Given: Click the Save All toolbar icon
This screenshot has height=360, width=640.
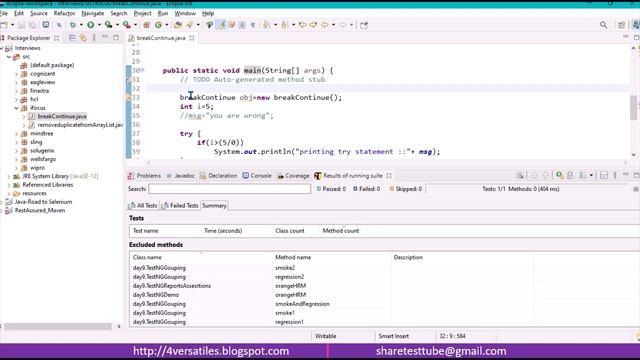Looking at the screenshot, I should pos(32,25).
